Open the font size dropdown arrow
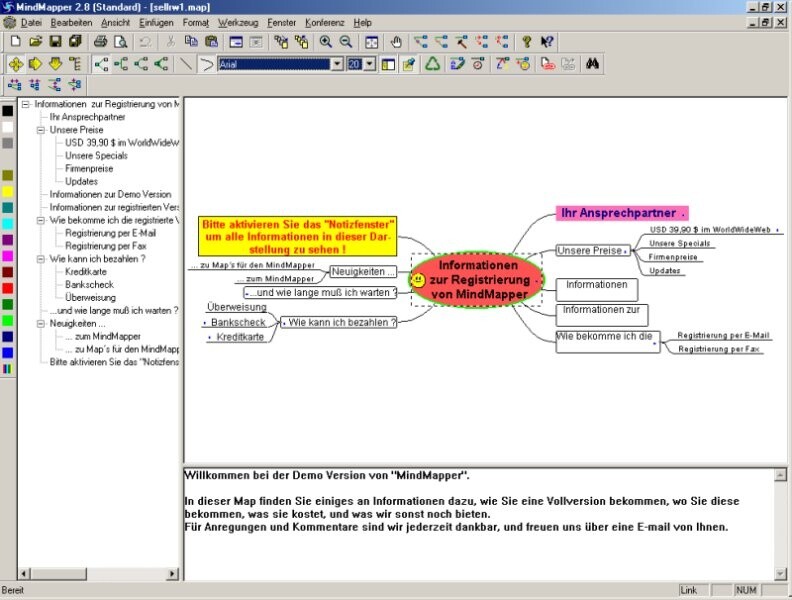Viewport: 792px width, 600px height. tap(370, 64)
